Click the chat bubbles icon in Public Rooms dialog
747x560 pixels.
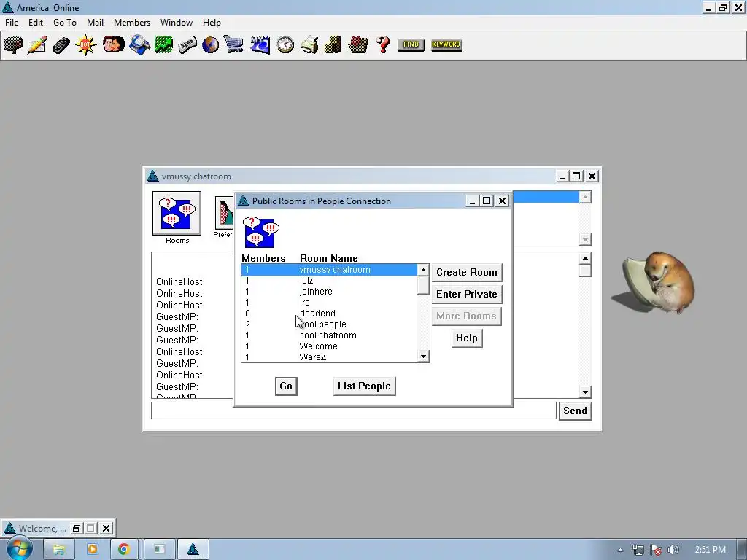(x=260, y=232)
